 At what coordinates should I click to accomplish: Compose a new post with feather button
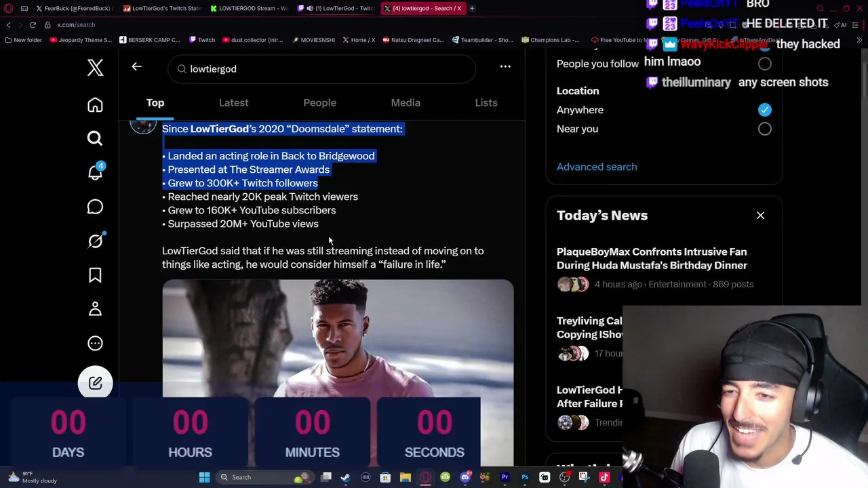click(x=95, y=383)
